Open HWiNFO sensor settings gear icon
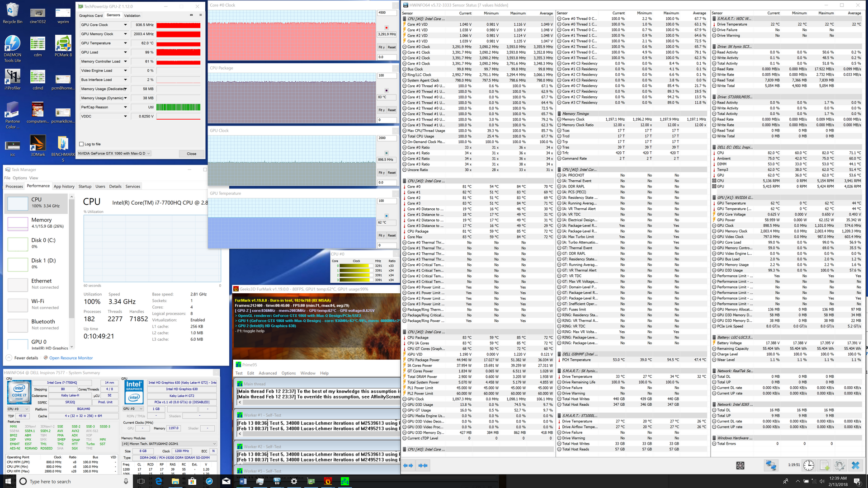The image size is (868, 488). click(840, 465)
